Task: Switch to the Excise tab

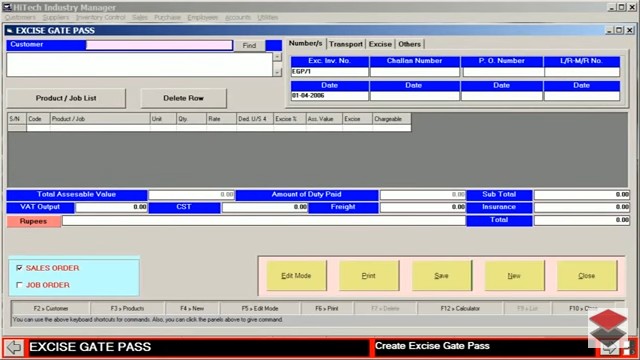Action: (380, 44)
